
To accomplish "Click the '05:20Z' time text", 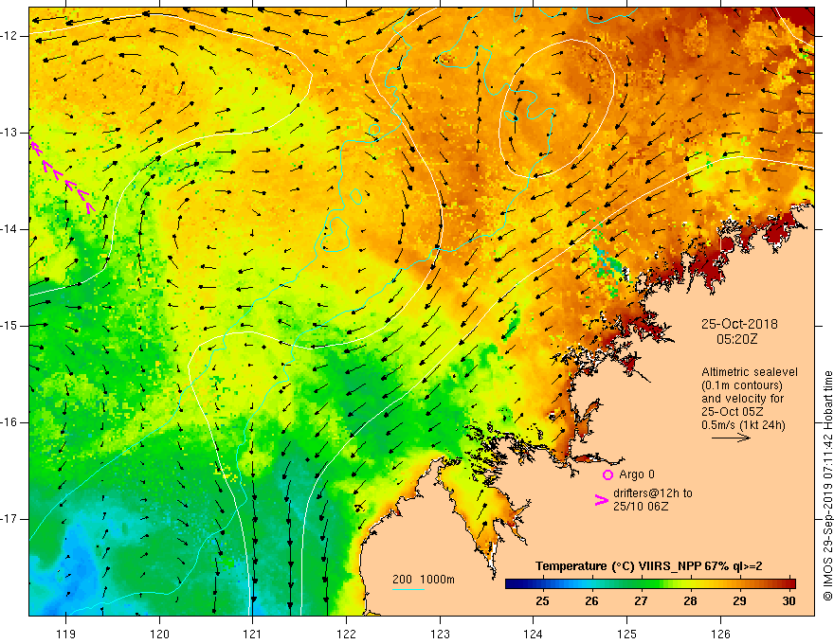I will [736, 339].
